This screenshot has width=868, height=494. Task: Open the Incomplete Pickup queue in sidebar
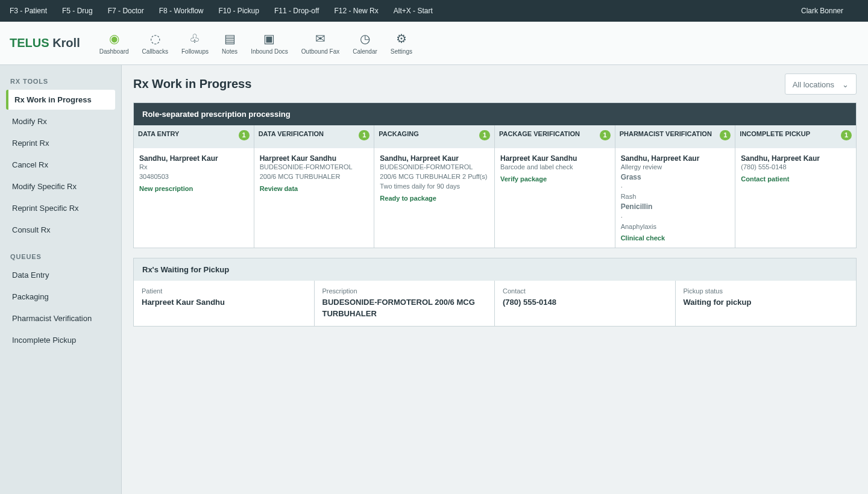[x=61, y=340]
